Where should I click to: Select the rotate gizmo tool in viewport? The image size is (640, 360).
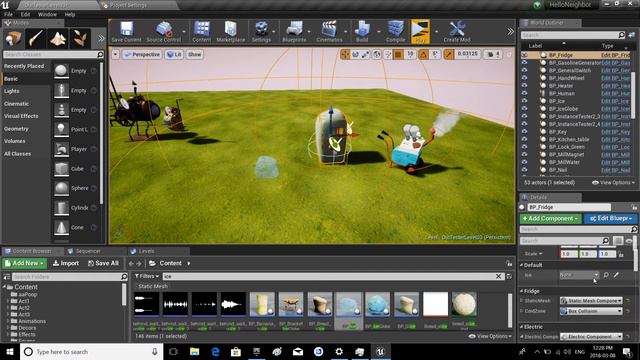coord(356,54)
